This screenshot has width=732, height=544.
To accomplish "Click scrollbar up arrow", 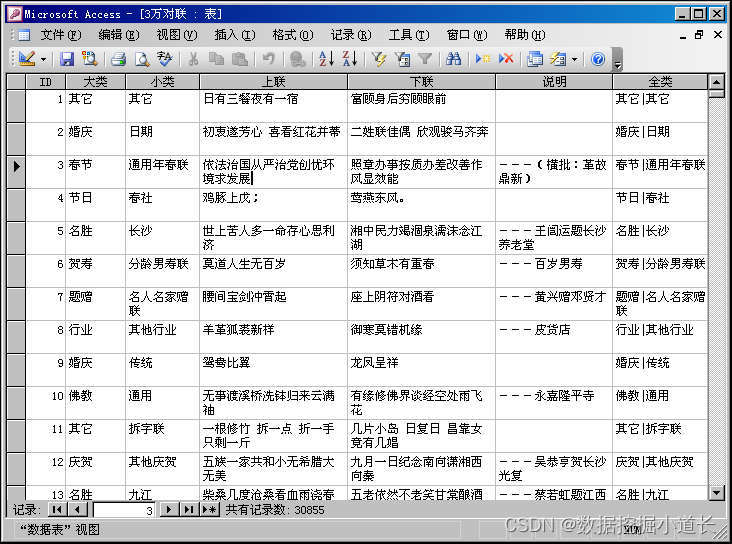I will tap(716, 83).
